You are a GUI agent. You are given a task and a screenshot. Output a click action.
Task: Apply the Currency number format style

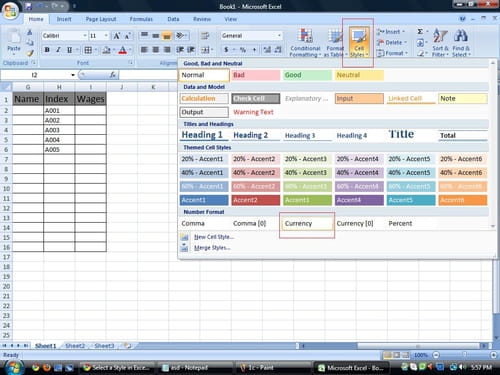click(307, 224)
